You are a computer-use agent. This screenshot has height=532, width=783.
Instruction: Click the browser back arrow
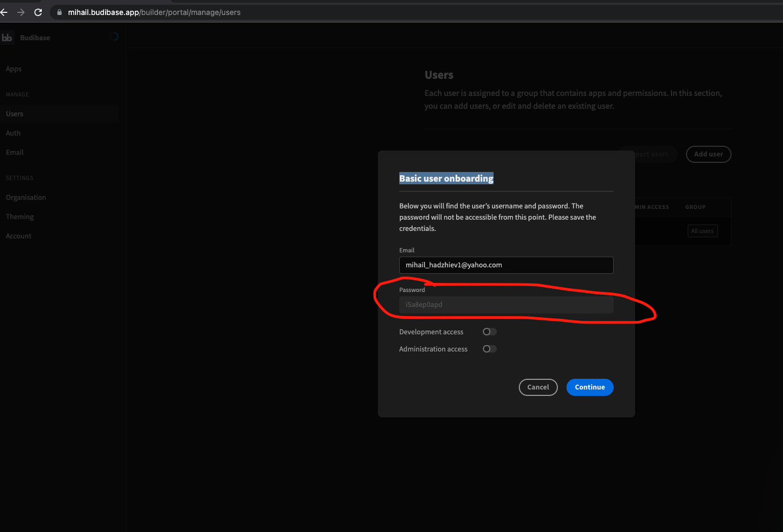click(4, 12)
